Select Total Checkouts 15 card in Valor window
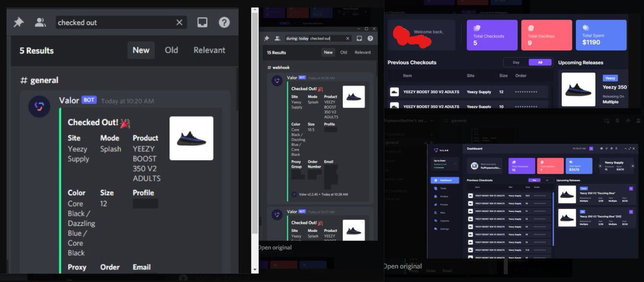Image resolution: width=644 pixels, height=282 pixels. (522, 166)
